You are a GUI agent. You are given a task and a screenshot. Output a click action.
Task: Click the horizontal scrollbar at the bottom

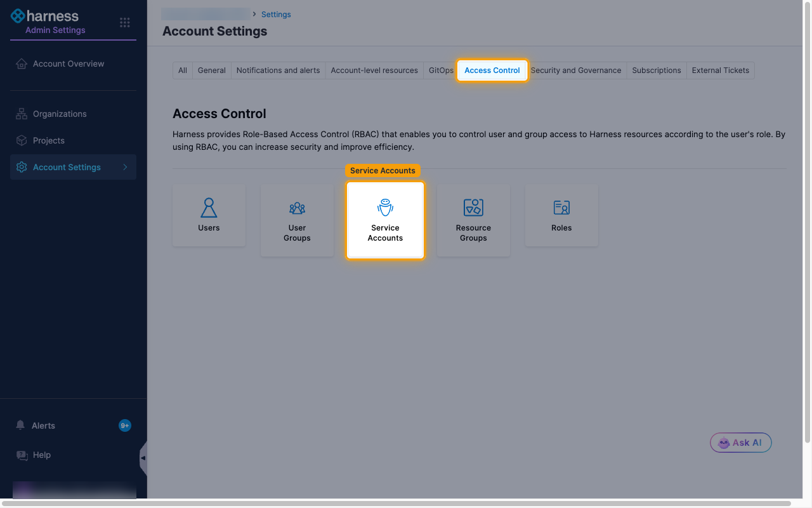[x=396, y=504]
